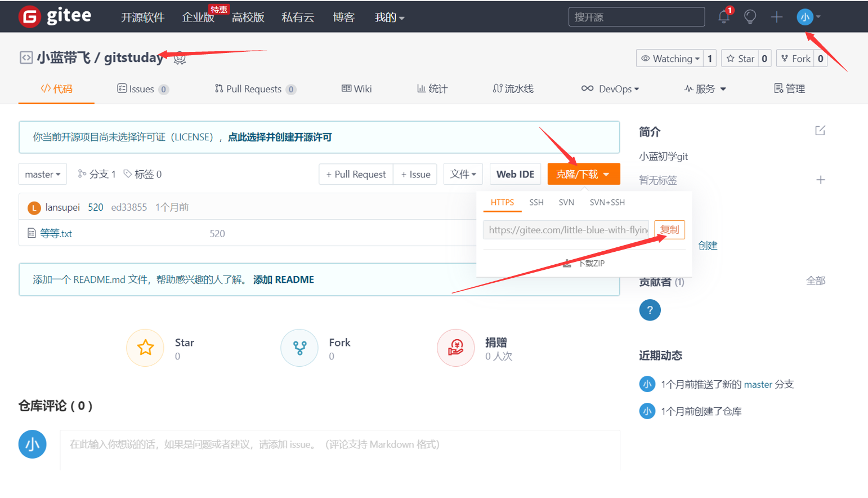
Task: Click the 创建 link in the sidebar
Action: pos(708,246)
